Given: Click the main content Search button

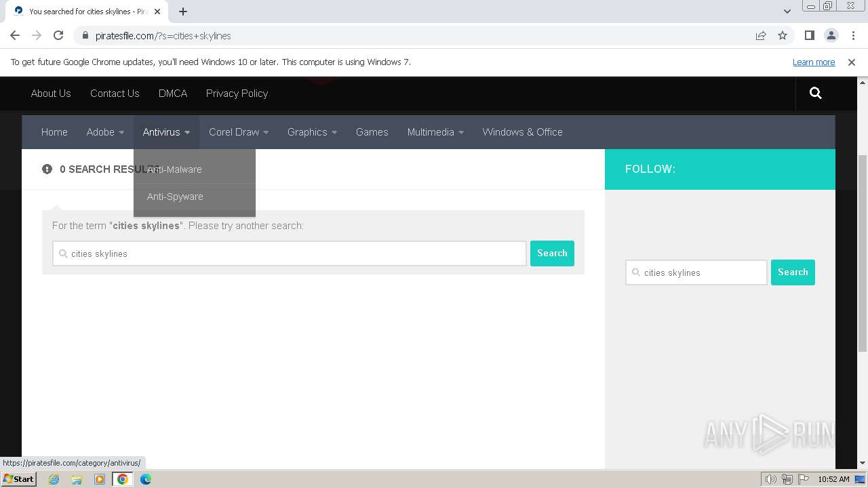Looking at the screenshot, I should [552, 253].
